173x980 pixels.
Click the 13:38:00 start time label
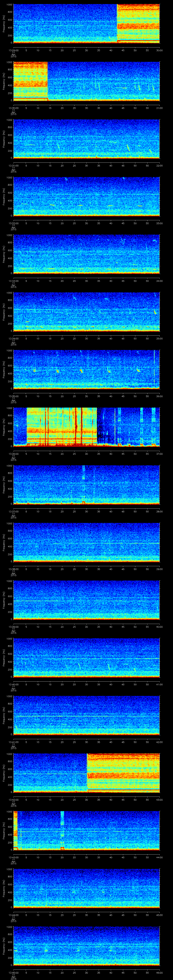click(x=13, y=569)
